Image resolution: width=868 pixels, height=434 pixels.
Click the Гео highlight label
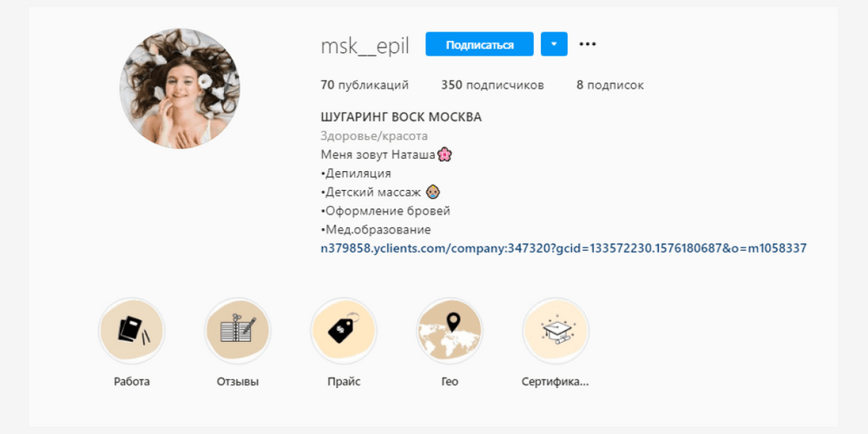pyautogui.click(x=450, y=382)
